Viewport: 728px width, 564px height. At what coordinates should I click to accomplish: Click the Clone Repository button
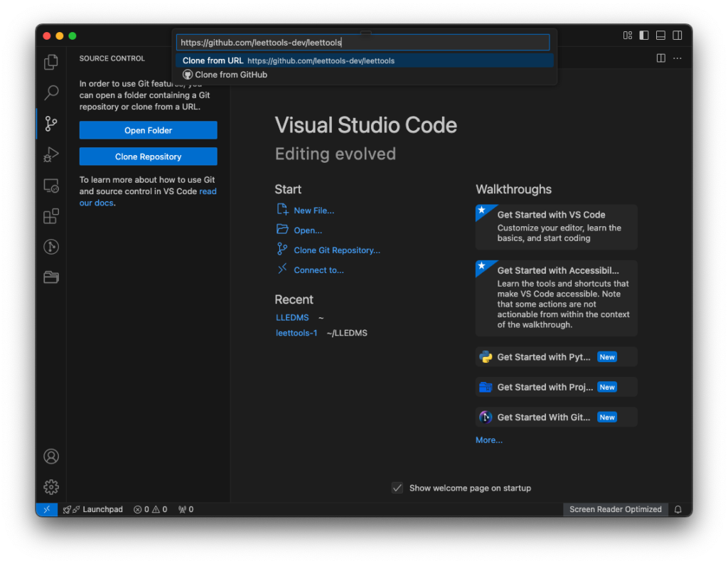click(148, 156)
